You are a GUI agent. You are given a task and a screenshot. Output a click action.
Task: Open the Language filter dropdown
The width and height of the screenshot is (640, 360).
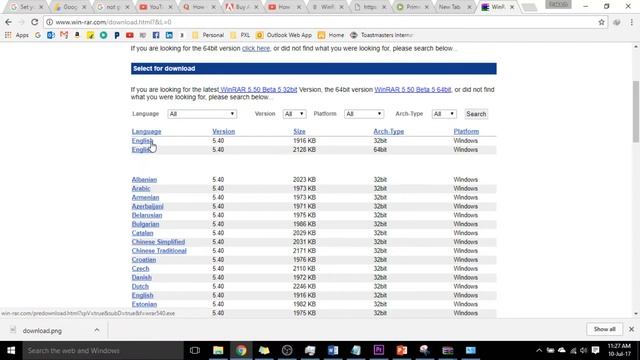tap(202, 114)
